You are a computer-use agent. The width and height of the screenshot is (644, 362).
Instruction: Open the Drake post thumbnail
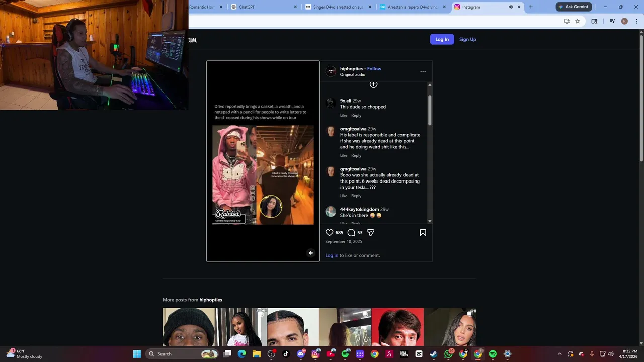pos(293,327)
